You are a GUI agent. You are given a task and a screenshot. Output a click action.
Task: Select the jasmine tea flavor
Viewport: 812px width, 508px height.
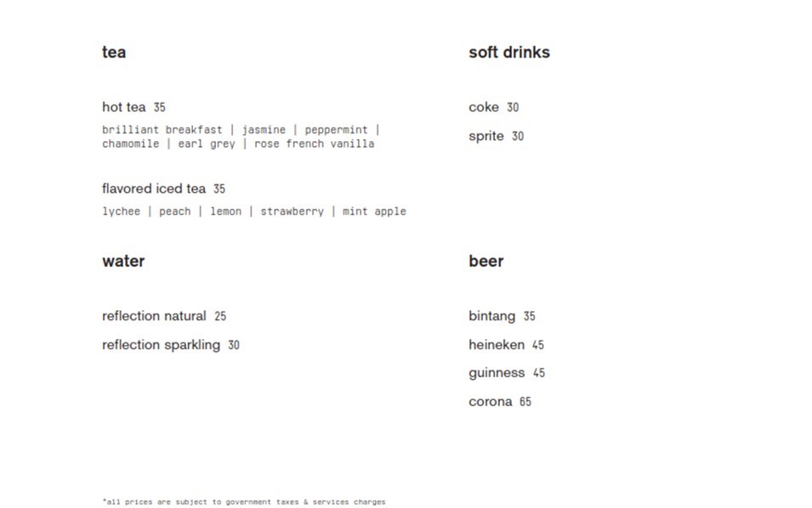click(264, 130)
